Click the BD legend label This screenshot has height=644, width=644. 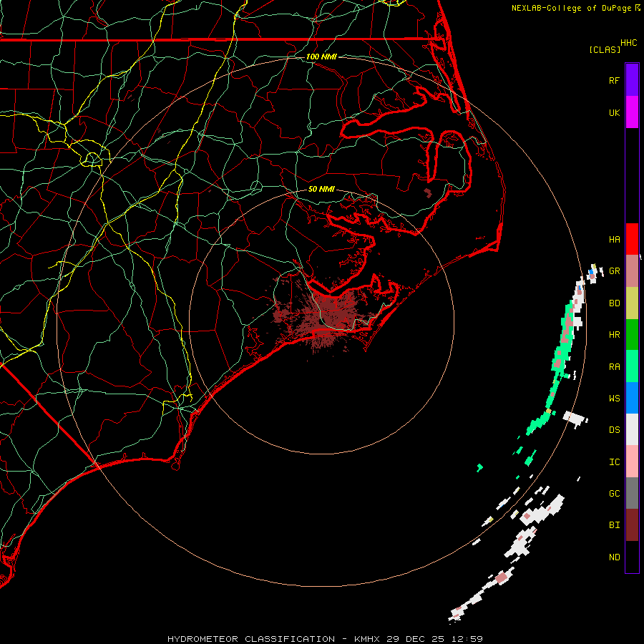pyautogui.click(x=614, y=303)
